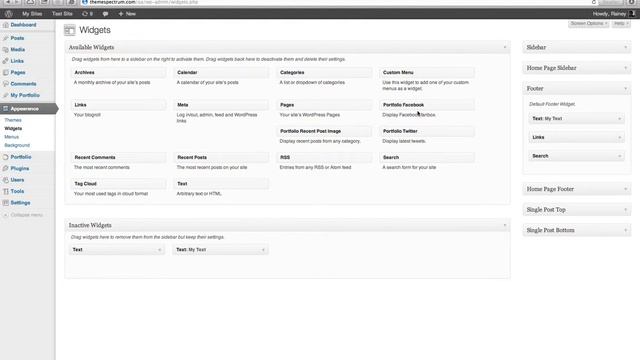This screenshot has height=360, width=640.
Task: Select the Recent Comments widget
Action: (118, 158)
